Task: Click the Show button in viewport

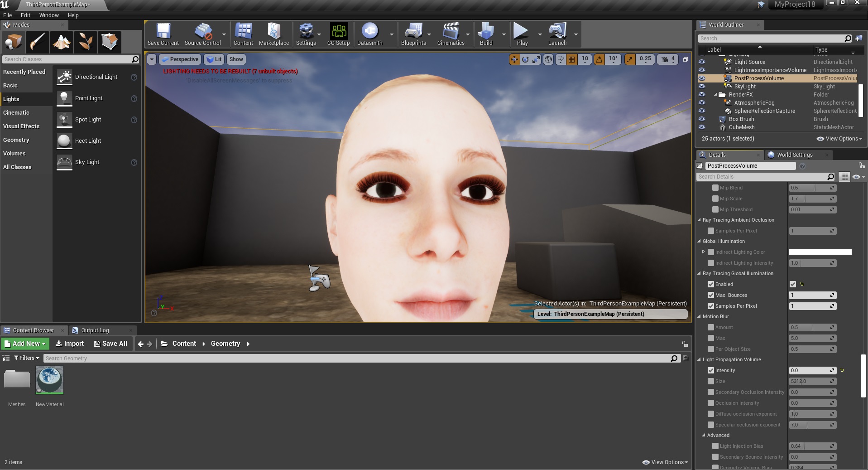Action: (236, 59)
